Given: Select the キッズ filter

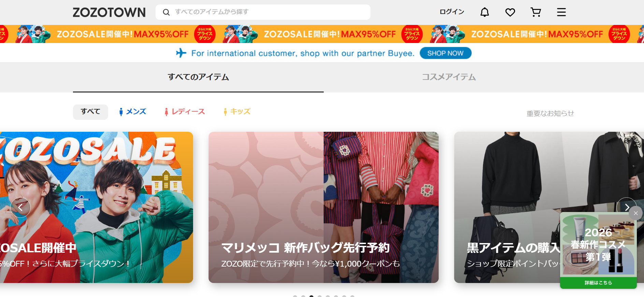Looking at the screenshot, I should [x=237, y=112].
